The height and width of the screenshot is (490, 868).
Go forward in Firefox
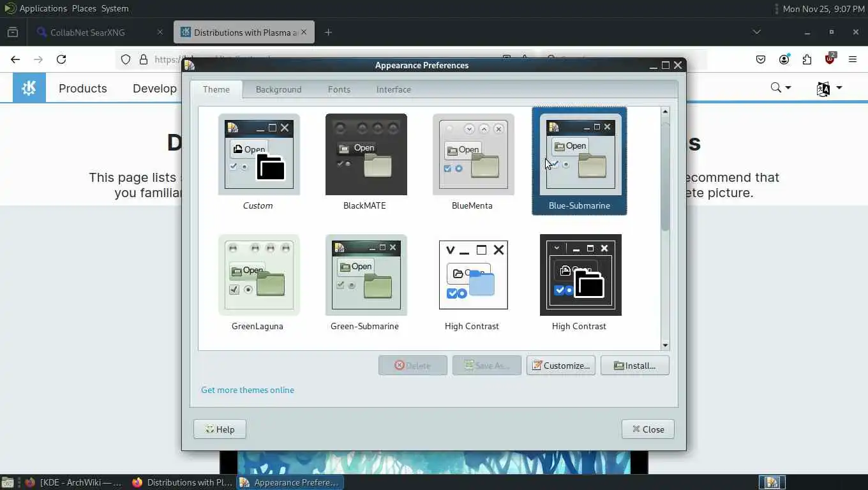tap(38, 59)
